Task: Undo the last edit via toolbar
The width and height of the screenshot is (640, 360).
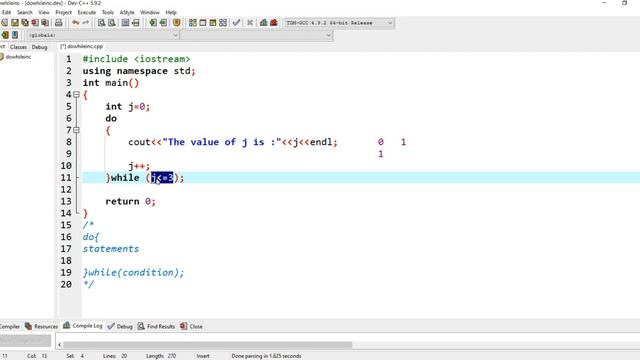Action: click(76, 23)
